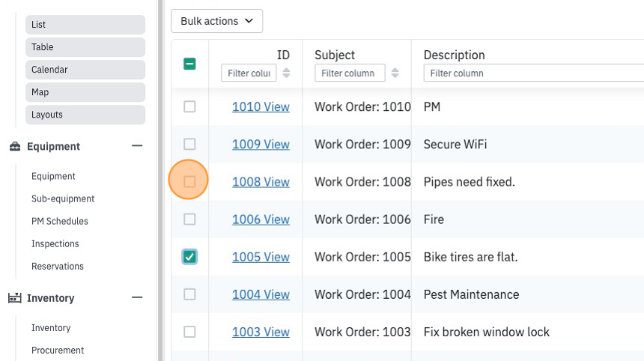Click the Description column filter field
Viewport: 644px width, 361px height.
(x=533, y=73)
